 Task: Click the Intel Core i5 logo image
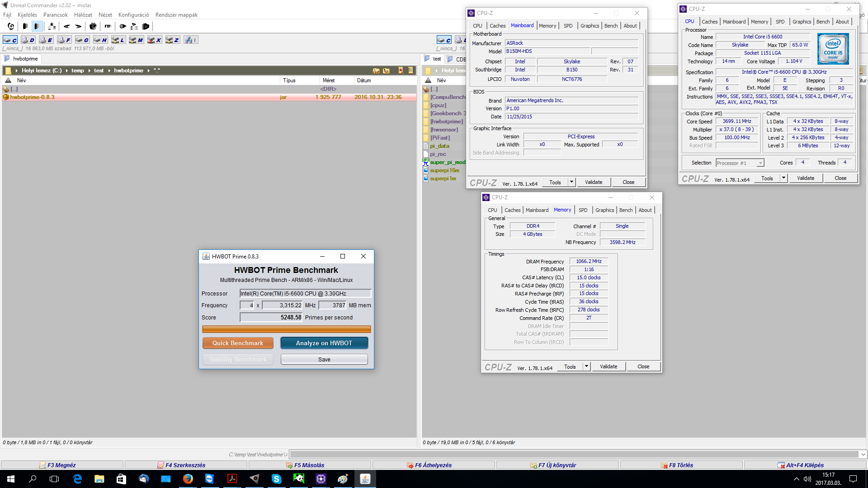coord(833,49)
